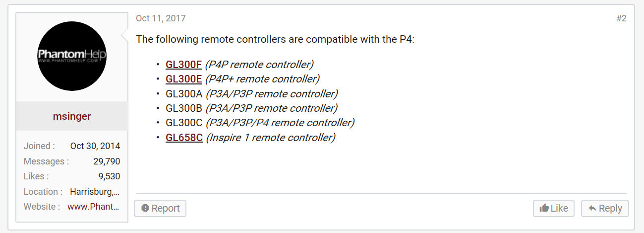Open the GL300F controller link
This screenshot has height=233, width=644.
click(x=183, y=65)
